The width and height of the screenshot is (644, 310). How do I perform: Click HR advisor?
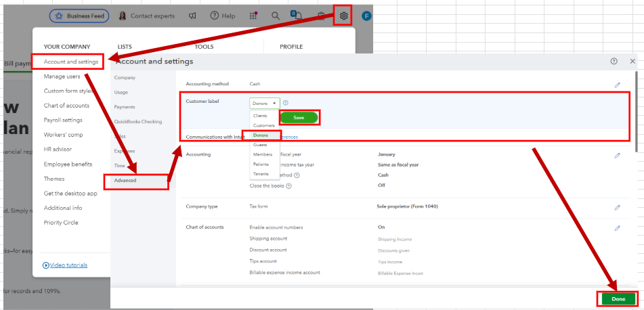(59, 150)
